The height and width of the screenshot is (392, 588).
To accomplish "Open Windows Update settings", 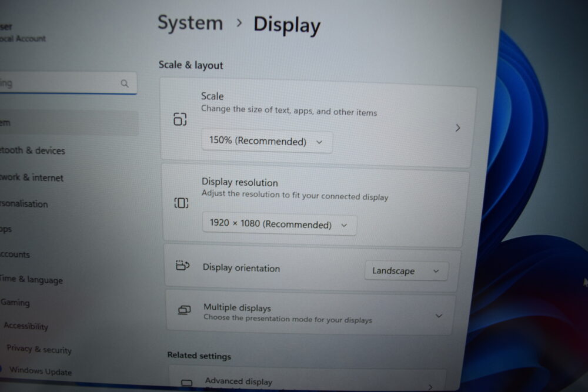I will [41, 371].
